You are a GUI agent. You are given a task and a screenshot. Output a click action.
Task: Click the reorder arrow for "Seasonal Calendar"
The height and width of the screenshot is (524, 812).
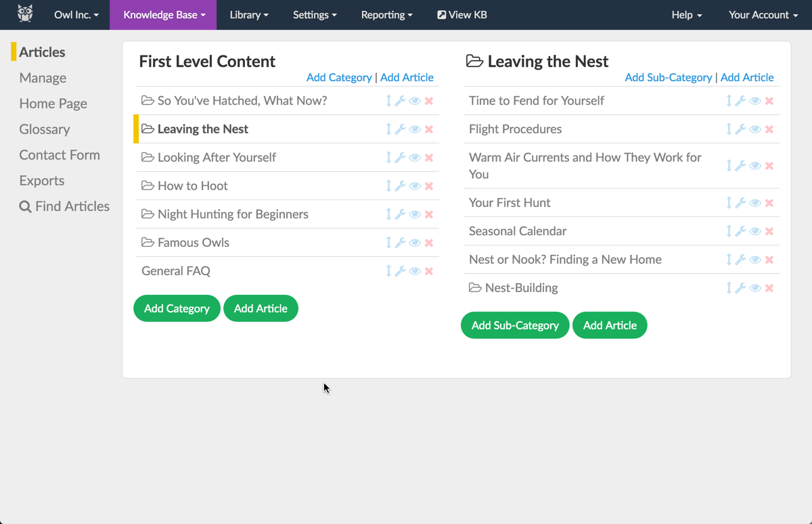[729, 231]
